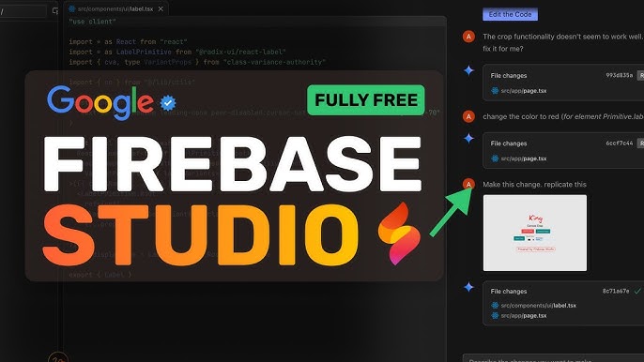Click the green FULLY FREE badge

pyautogui.click(x=366, y=99)
